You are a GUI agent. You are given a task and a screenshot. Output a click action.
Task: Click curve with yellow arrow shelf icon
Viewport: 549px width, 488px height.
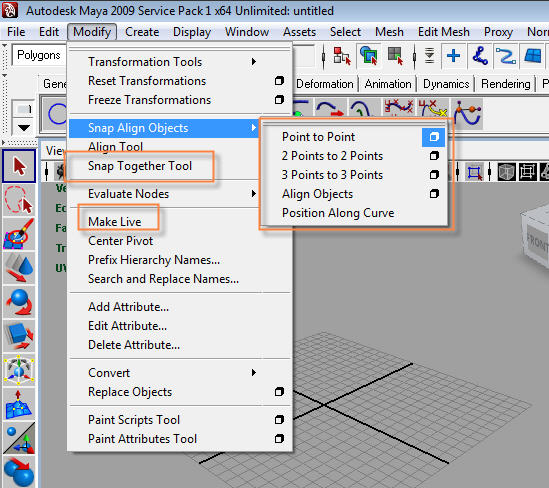pyautogui.click(x=433, y=109)
